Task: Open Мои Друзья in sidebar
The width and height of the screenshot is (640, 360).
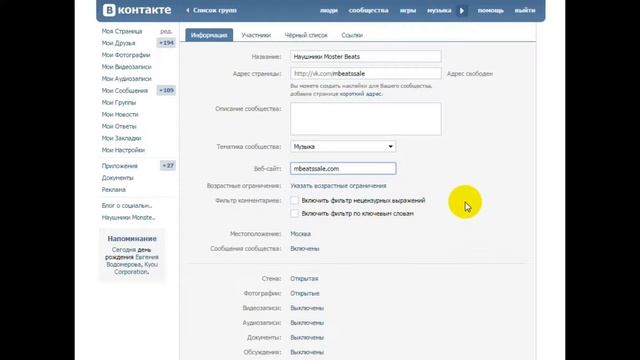Action: pyautogui.click(x=118, y=43)
